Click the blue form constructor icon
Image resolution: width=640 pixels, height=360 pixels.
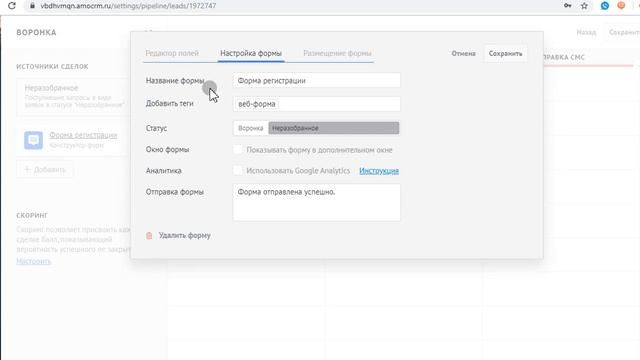pyautogui.click(x=33, y=140)
